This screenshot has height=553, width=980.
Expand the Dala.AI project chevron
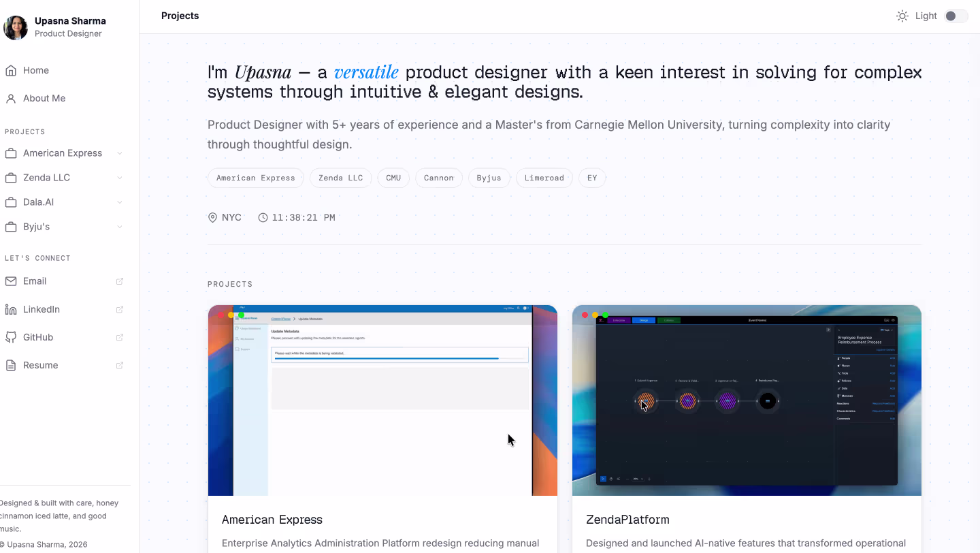(120, 202)
